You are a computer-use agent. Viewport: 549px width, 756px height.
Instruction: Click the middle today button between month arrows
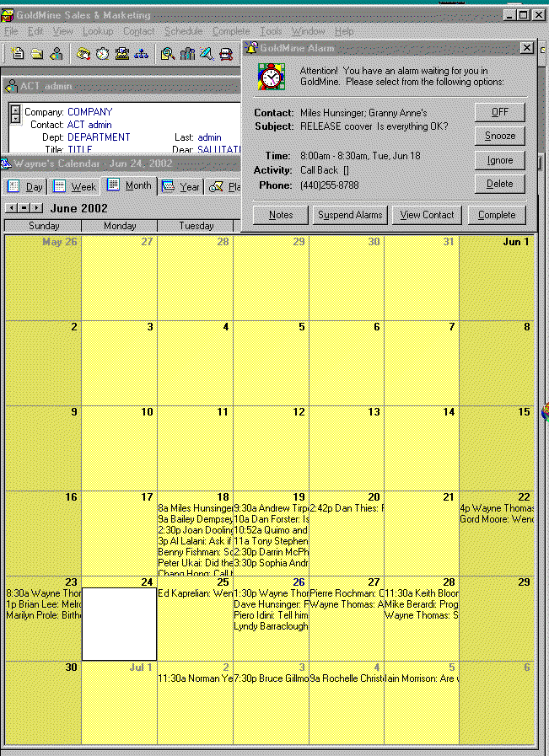(x=24, y=208)
